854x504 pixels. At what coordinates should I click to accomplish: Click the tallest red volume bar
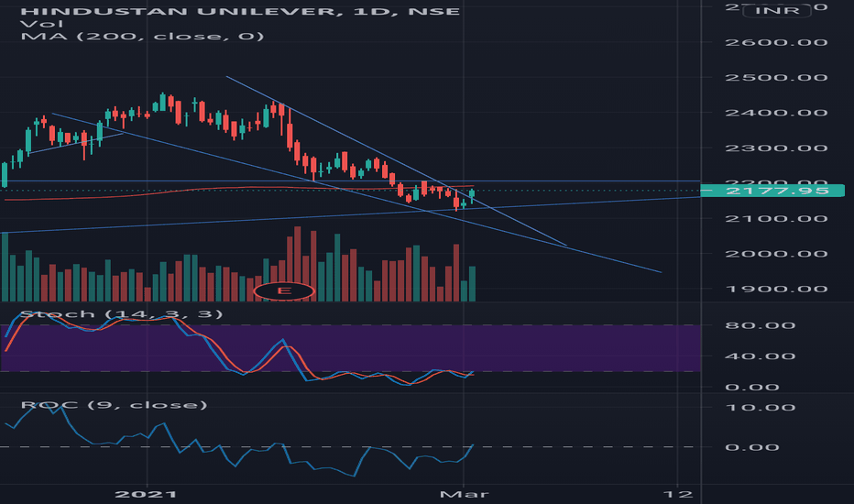tap(298, 264)
